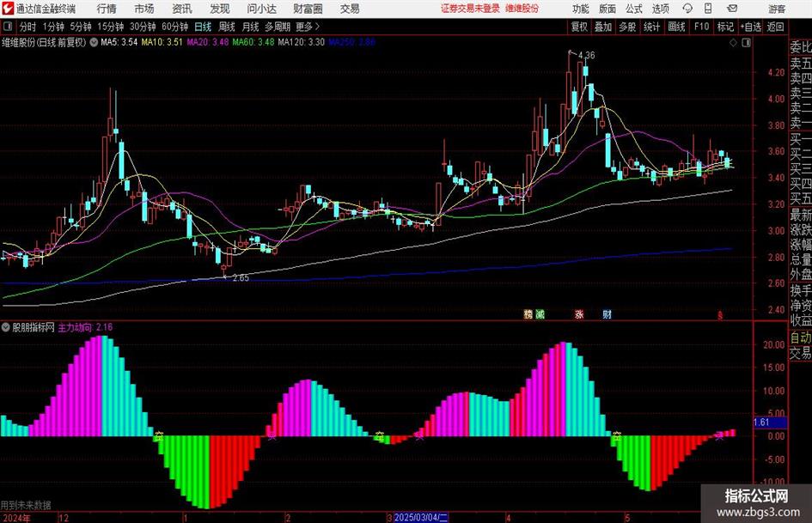The width and height of the screenshot is (812, 523).
Task: Click the 游客 guest account label
Action: 777,9
